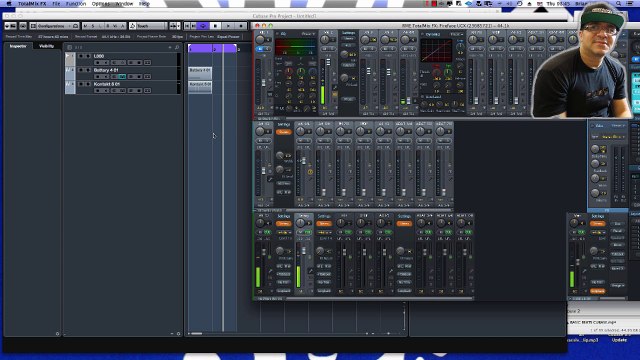Click the Dynamics compressor curve graph
Screen dimensions: 640x360
pyautogui.click(x=436, y=51)
